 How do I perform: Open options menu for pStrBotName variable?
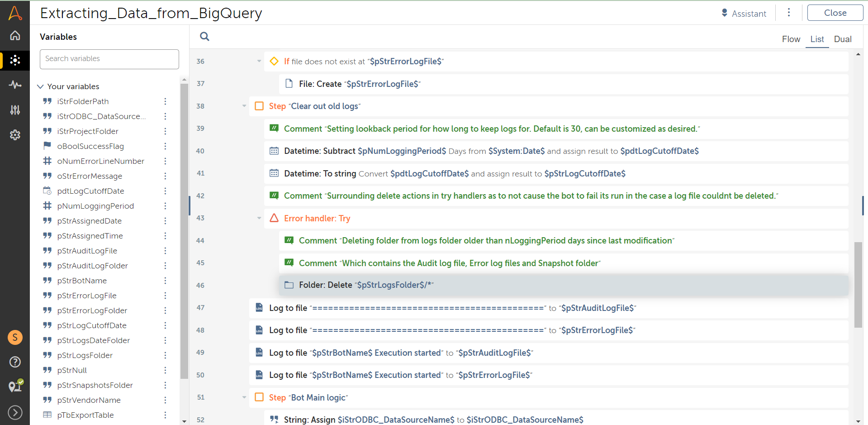pos(165,281)
